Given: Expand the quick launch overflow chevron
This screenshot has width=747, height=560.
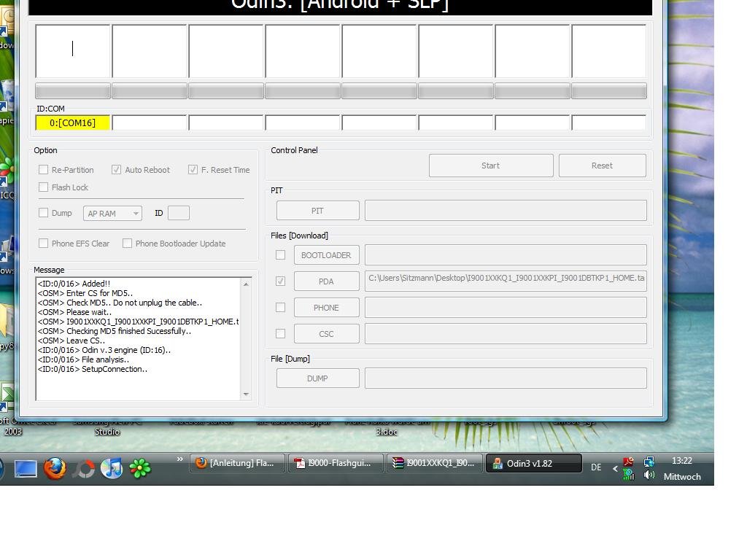Looking at the screenshot, I should pos(179,459).
